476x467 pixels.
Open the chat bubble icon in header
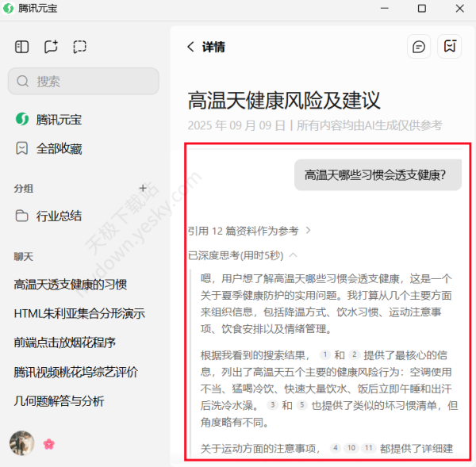click(x=418, y=47)
